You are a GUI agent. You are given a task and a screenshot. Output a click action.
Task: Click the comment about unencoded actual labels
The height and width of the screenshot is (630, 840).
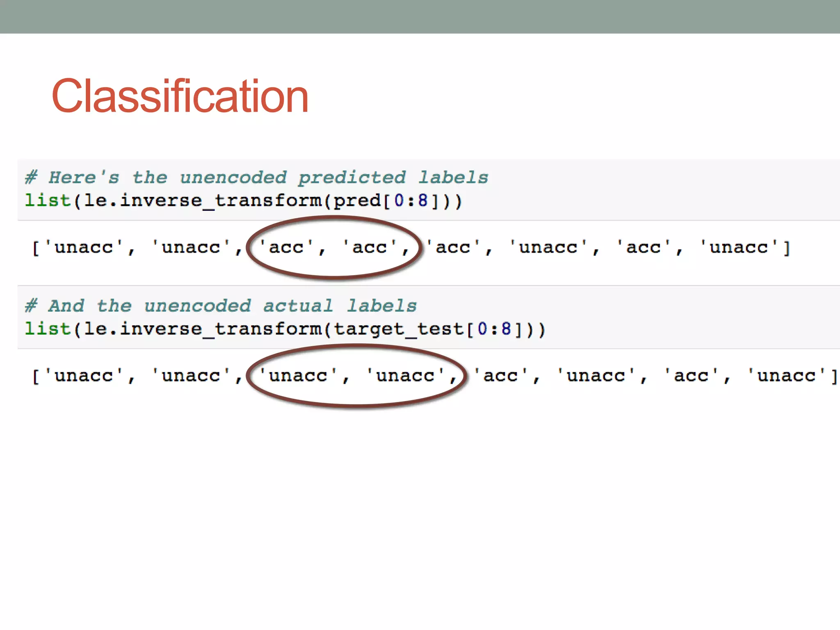[x=221, y=306]
